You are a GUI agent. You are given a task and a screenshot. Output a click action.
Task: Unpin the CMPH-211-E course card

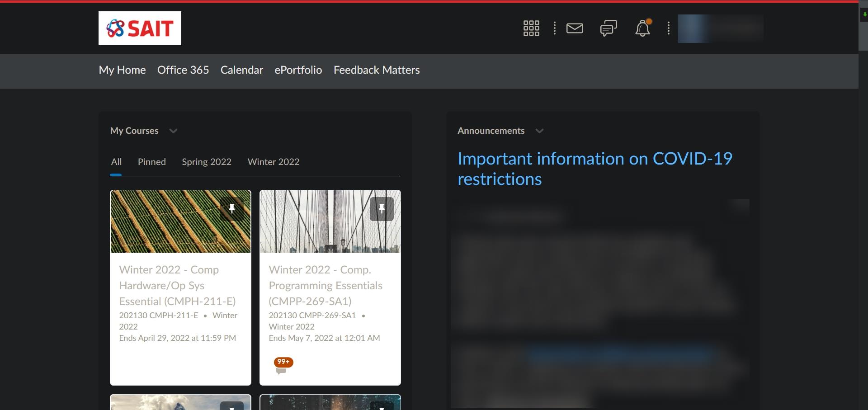click(233, 208)
